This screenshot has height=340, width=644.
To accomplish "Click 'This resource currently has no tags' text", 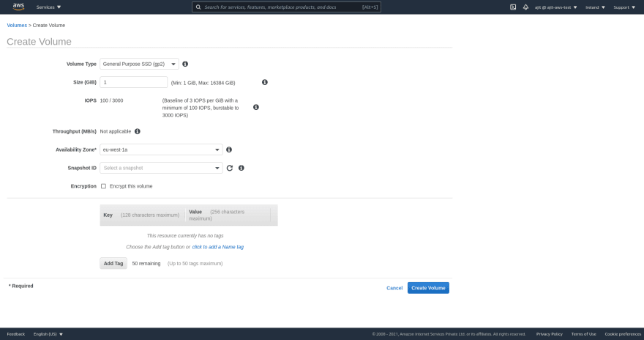I will pos(185,235).
